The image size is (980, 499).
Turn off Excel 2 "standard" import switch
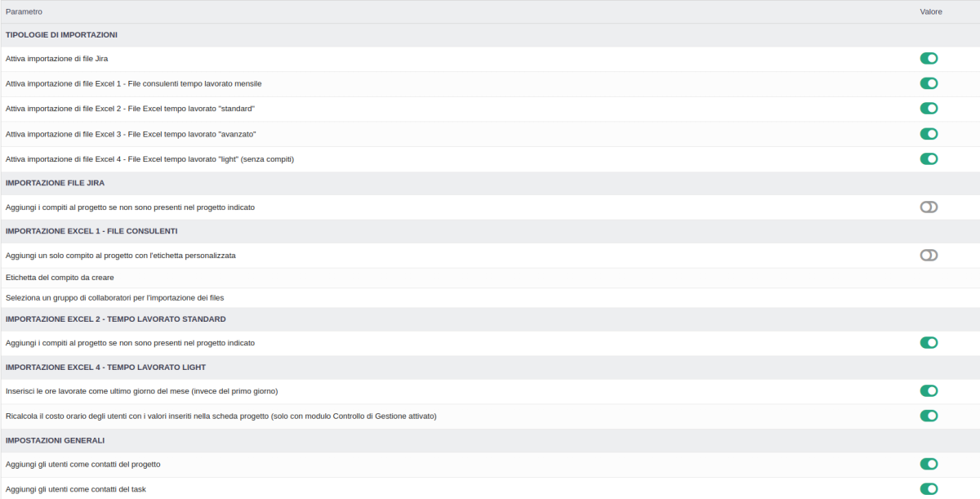[929, 109]
